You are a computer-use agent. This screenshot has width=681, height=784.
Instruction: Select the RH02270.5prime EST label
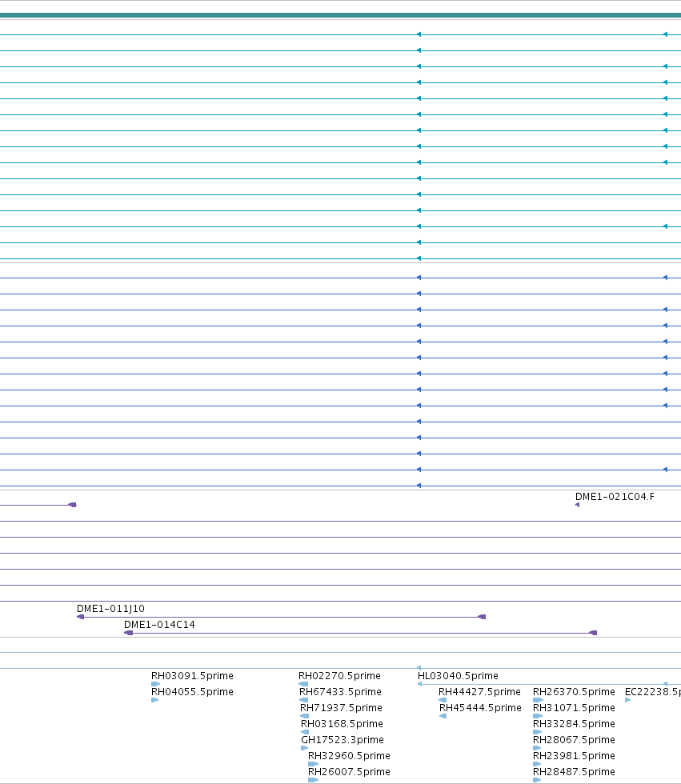339,676
